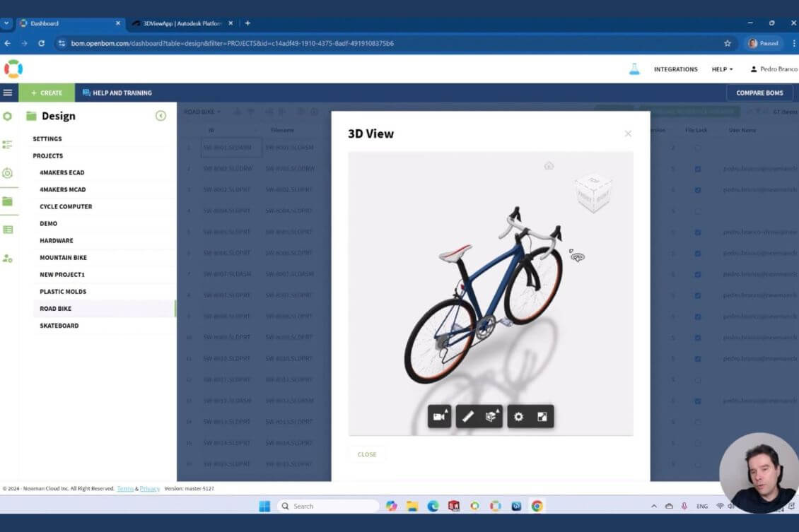The width and height of the screenshot is (799, 532).
Task: Open the 4MAKERS MCAD project
Action: (63, 189)
